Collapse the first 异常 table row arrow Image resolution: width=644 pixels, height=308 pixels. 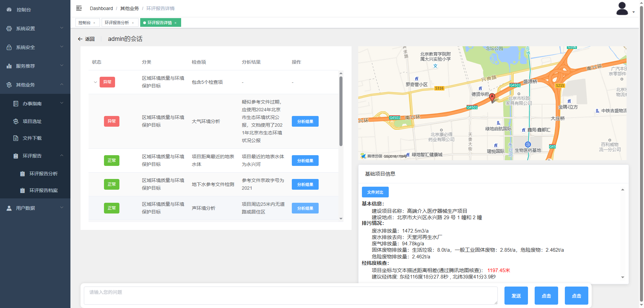95,82
